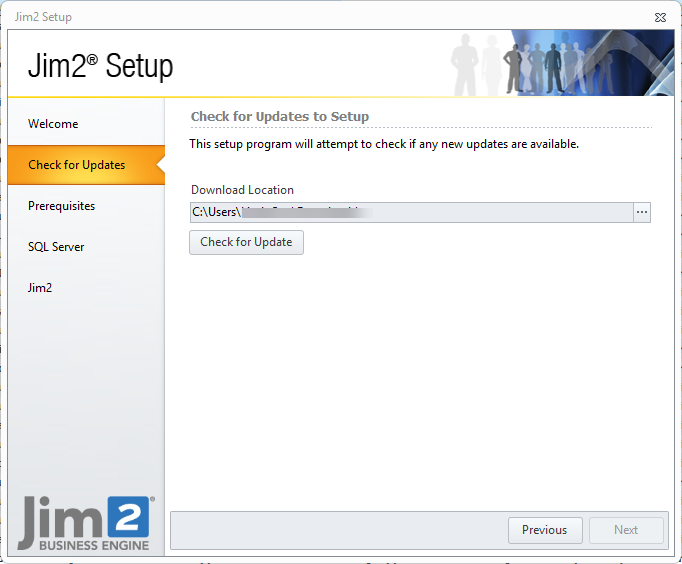Image resolution: width=682 pixels, height=564 pixels.
Task: Select the Check for Updates step
Action: [86, 165]
